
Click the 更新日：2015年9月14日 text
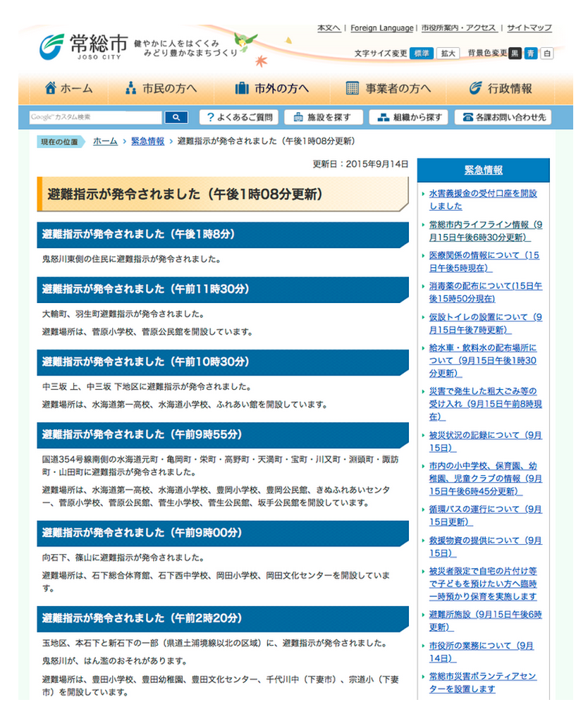tap(360, 164)
